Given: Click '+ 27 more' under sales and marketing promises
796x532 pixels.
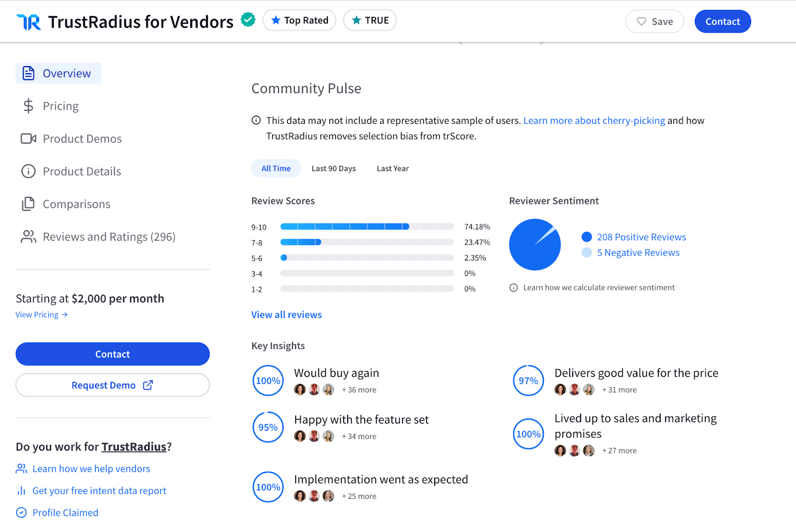Looking at the screenshot, I should [x=619, y=450].
